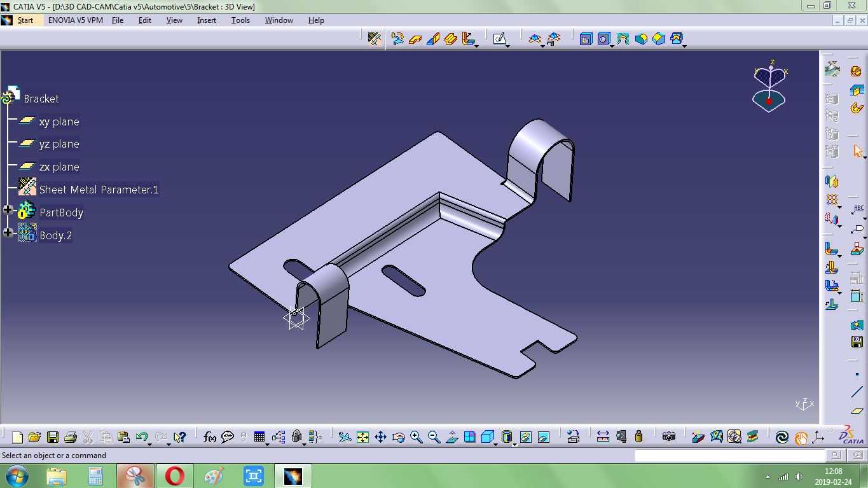Viewport: 868px width, 488px height.
Task: Click the Capture camera icon
Action: click(668, 437)
